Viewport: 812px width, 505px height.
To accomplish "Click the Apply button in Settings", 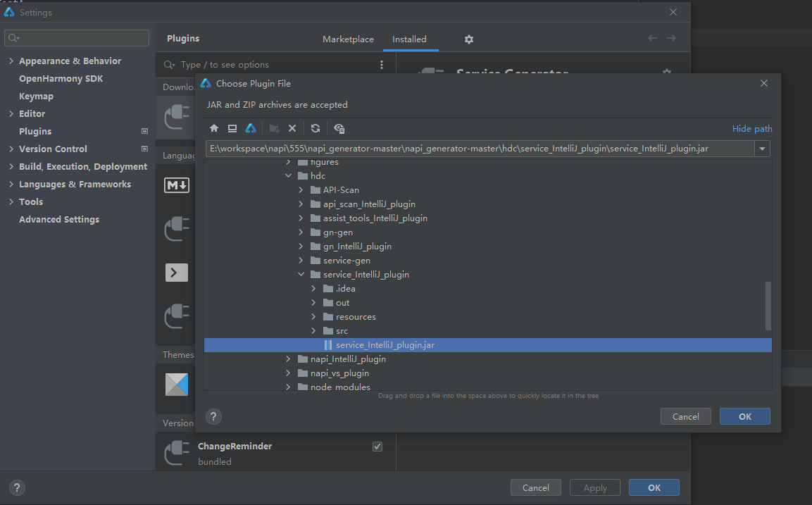I will 595,488.
